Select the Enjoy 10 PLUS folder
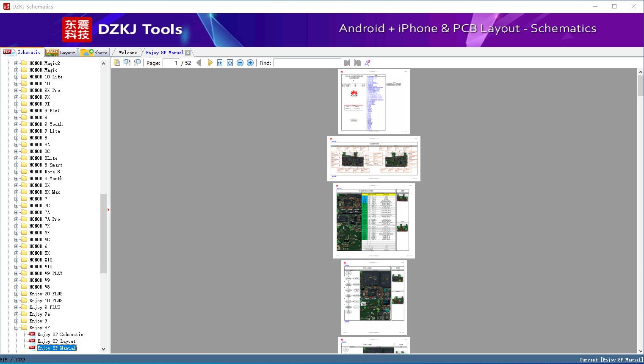This screenshot has height=364, width=644. click(46, 300)
